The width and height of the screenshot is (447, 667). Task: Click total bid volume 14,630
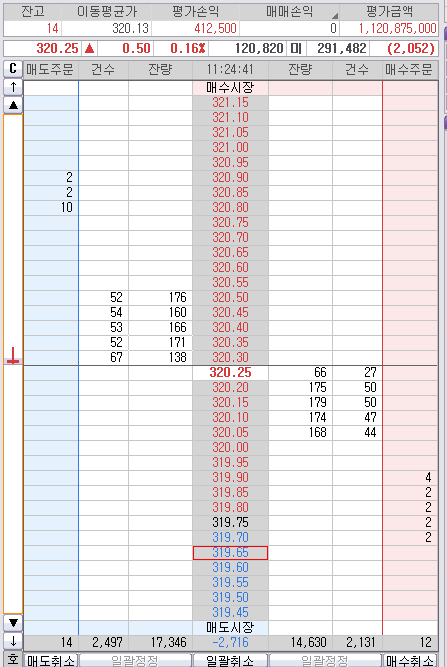(x=300, y=642)
